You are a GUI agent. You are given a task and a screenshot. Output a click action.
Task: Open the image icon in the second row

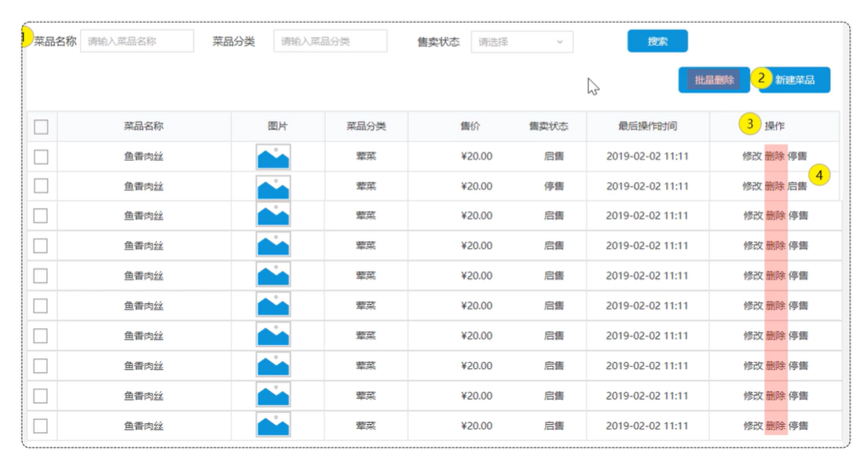(273, 187)
